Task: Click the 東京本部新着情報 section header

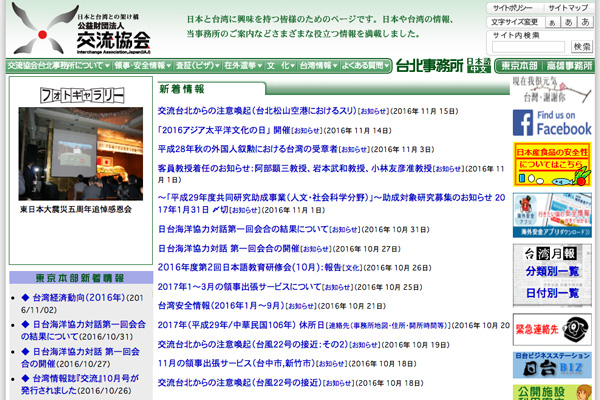Action: [81, 278]
